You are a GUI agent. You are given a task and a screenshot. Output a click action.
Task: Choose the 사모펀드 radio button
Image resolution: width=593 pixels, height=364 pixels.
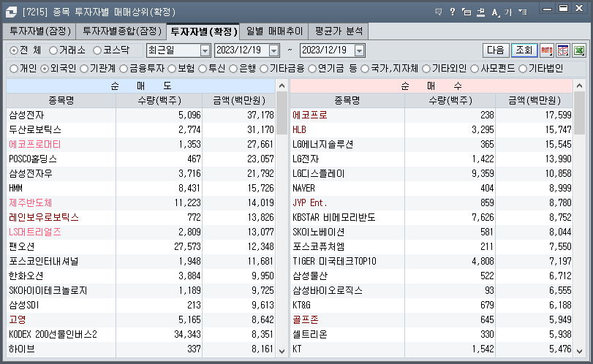pyautogui.click(x=475, y=69)
